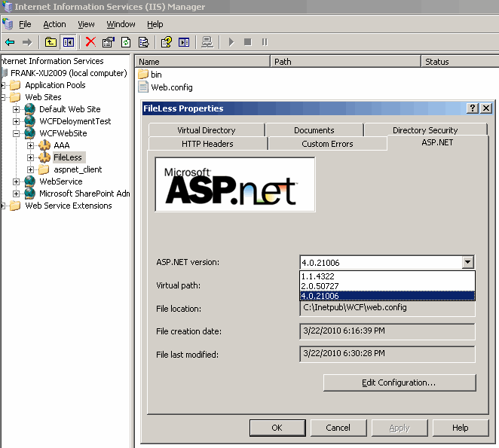
Task: Choose version 4.0.21006 in the list
Action: (387, 296)
